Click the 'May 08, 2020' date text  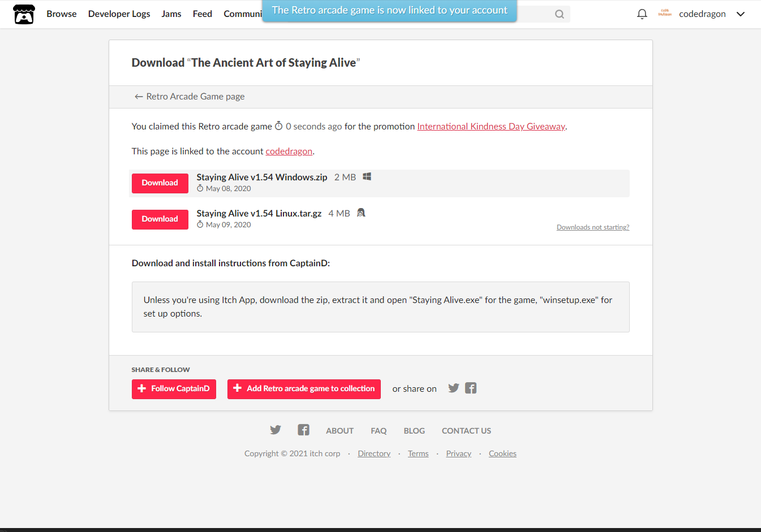point(228,189)
